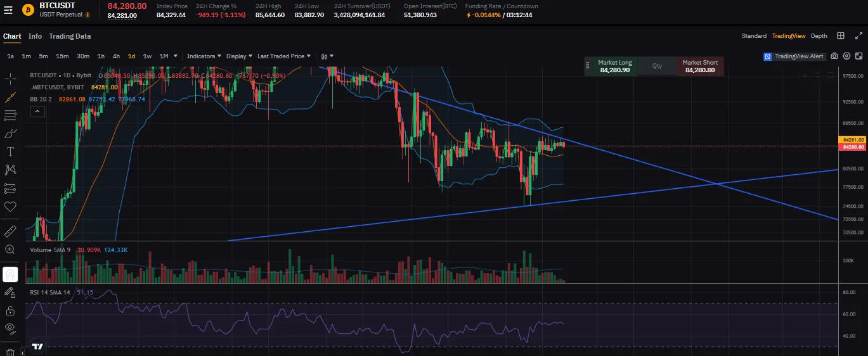Toggle the magnet mode tool

[10, 274]
